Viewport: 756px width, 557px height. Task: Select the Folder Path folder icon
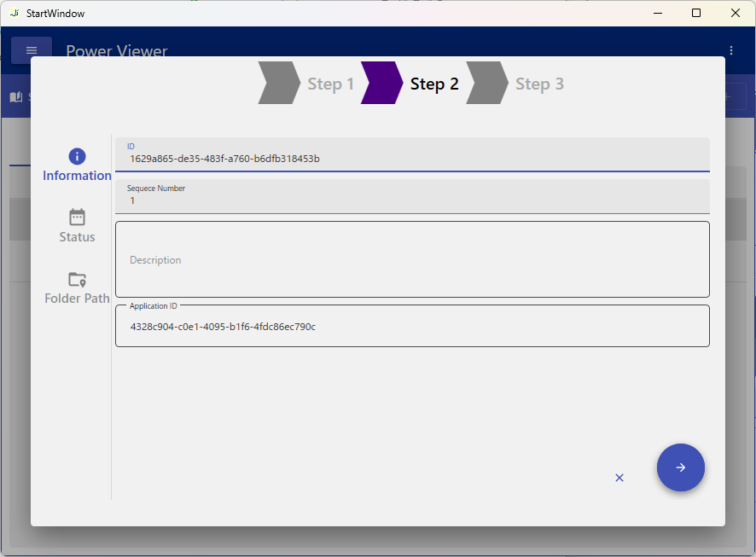click(x=77, y=280)
